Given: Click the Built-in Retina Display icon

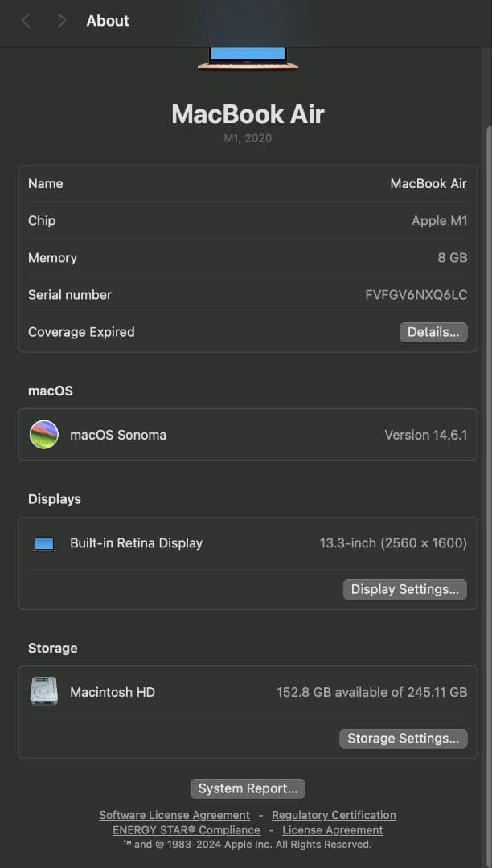Looking at the screenshot, I should pos(44,542).
